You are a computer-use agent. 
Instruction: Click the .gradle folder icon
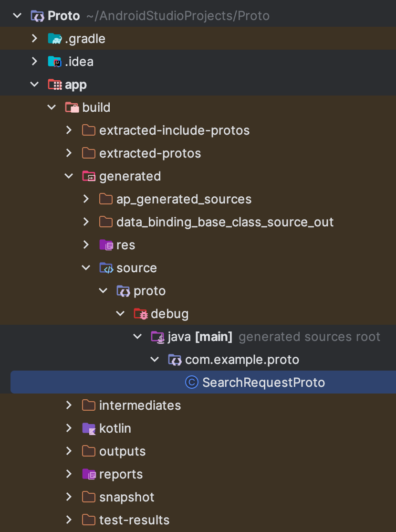[x=54, y=39]
